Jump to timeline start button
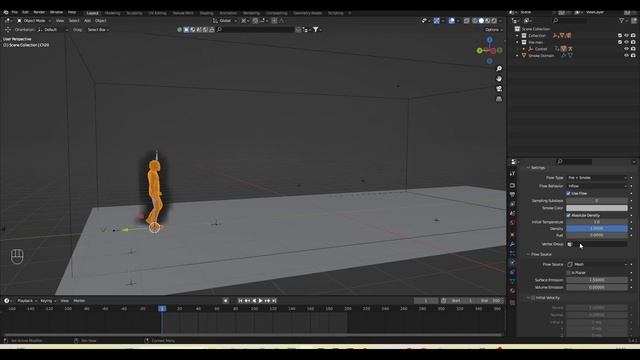Screen dimensions: 640x360 tap(240, 301)
